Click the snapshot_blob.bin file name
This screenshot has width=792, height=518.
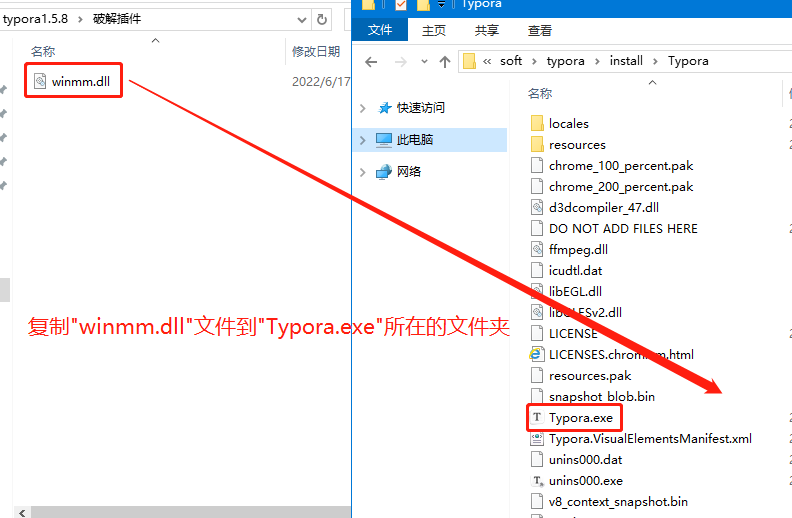pyautogui.click(x=602, y=396)
